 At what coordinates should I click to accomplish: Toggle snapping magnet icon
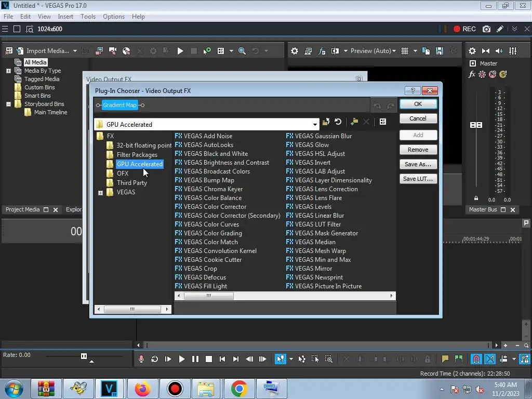pos(476,359)
